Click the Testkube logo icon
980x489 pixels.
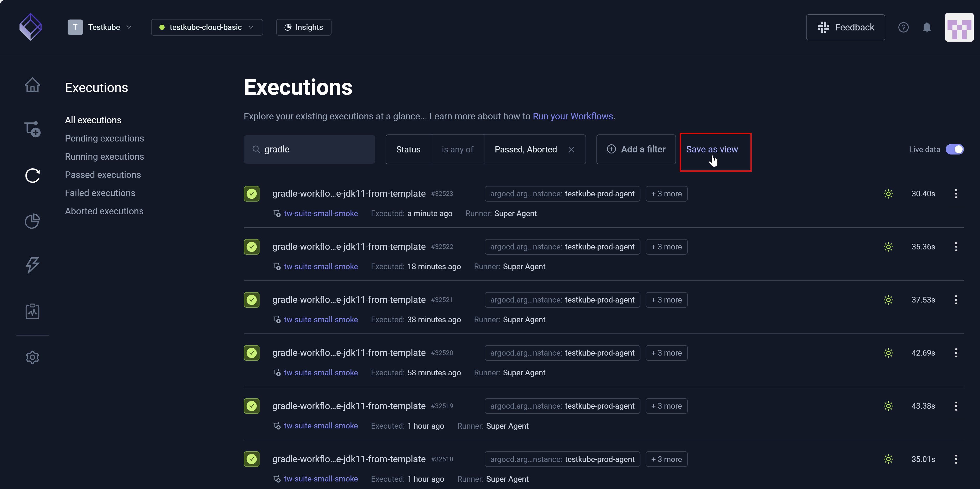[30, 27]
